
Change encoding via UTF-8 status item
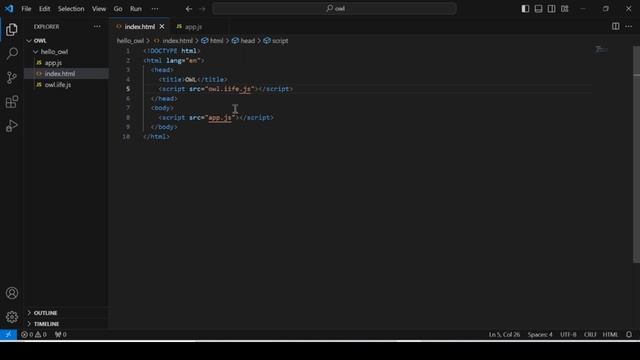(x=568, y=335)
